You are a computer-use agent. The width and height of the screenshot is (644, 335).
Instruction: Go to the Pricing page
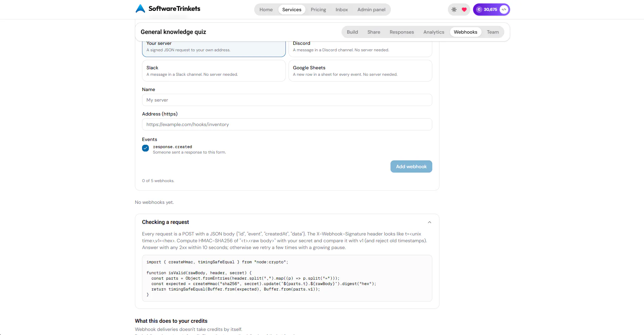318,10
